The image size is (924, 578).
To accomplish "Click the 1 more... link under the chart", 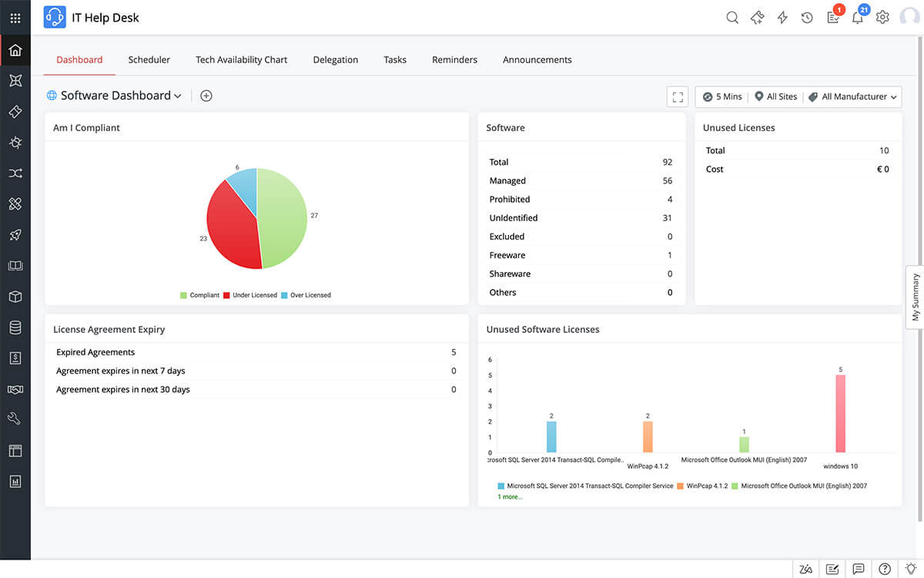I will pos(511,496).
